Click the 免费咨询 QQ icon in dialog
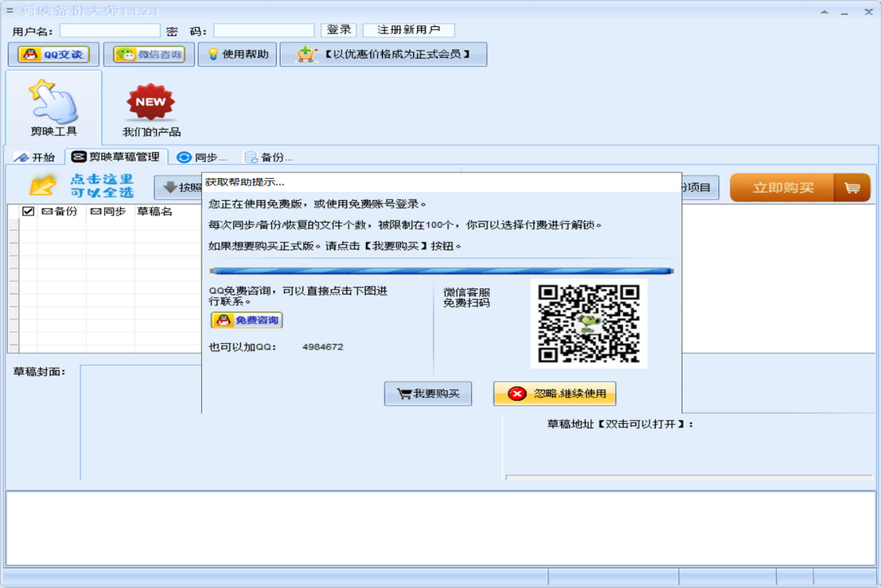The height and width of the screenshot is (588, 882). click(x=222, y=319)
